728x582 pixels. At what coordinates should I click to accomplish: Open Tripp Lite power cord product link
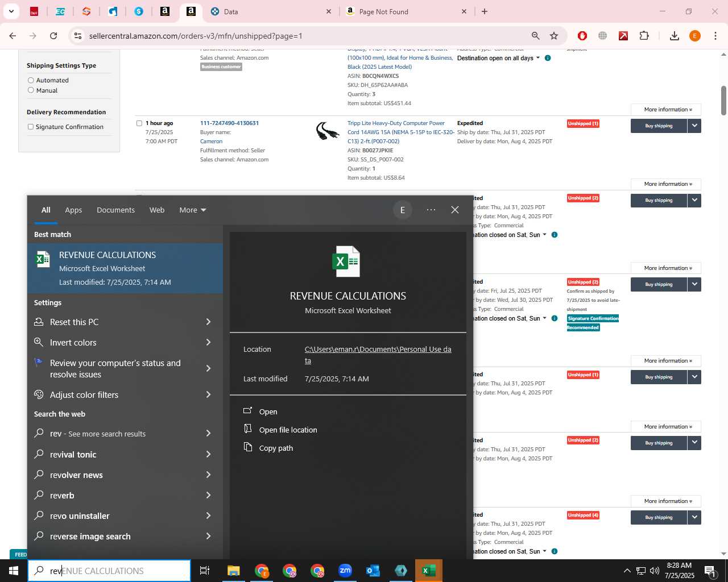[401, 132]
